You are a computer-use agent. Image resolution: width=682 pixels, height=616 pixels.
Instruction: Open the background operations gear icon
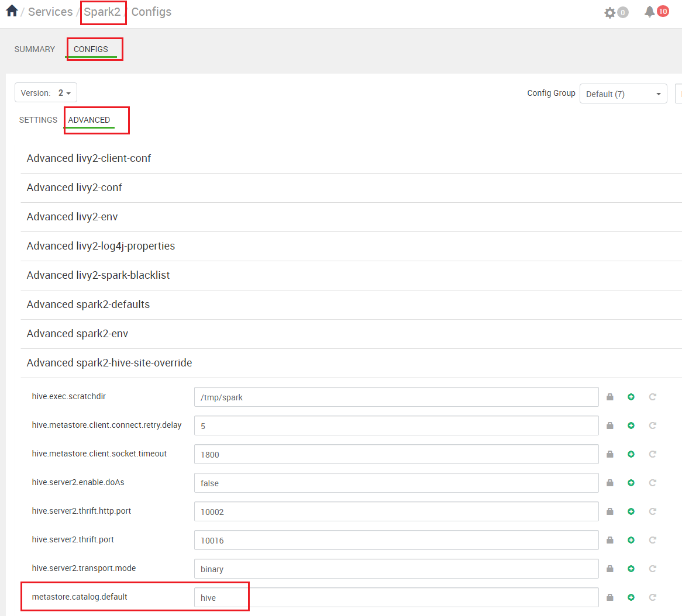(x=610, y=13)
